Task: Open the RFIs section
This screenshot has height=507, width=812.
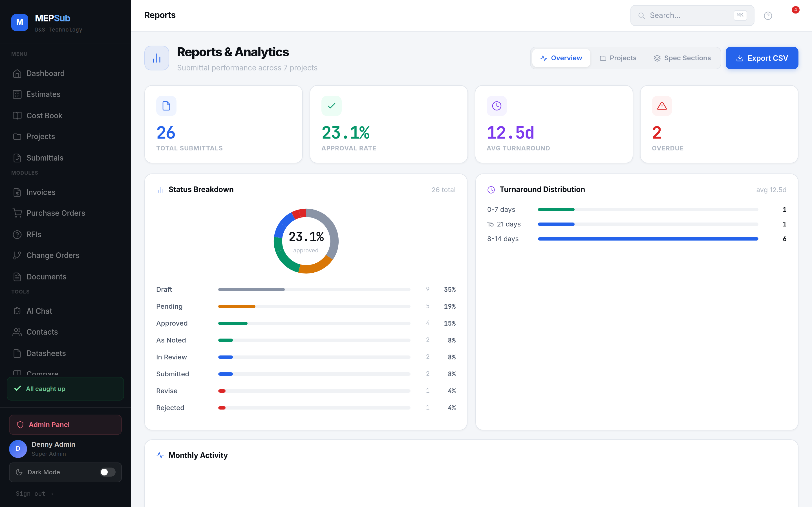Action: pyautogui.click(x=33, y=234)
